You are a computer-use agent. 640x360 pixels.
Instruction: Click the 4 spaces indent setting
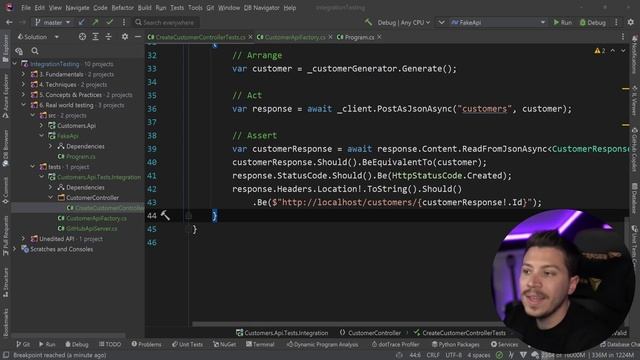coord(479,355)
